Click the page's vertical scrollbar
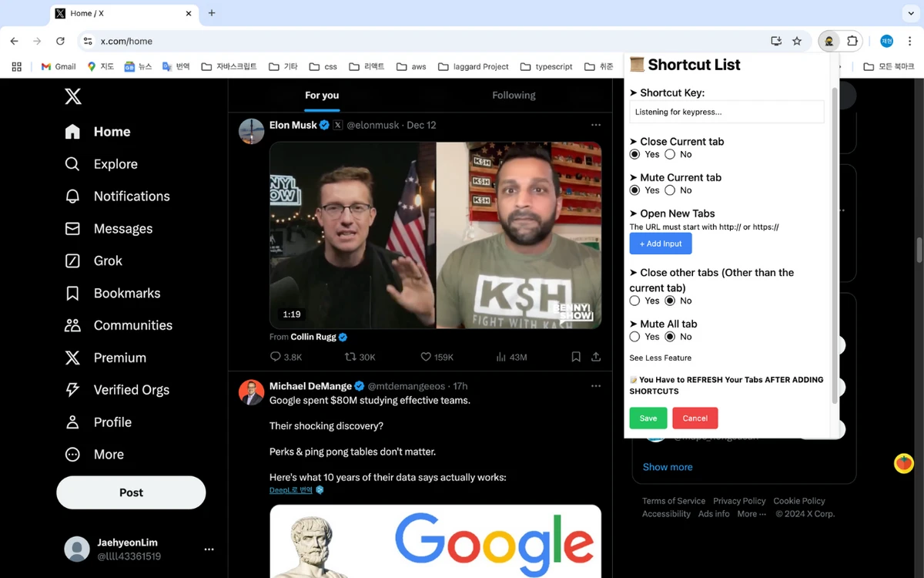 (x=919, y=250)
